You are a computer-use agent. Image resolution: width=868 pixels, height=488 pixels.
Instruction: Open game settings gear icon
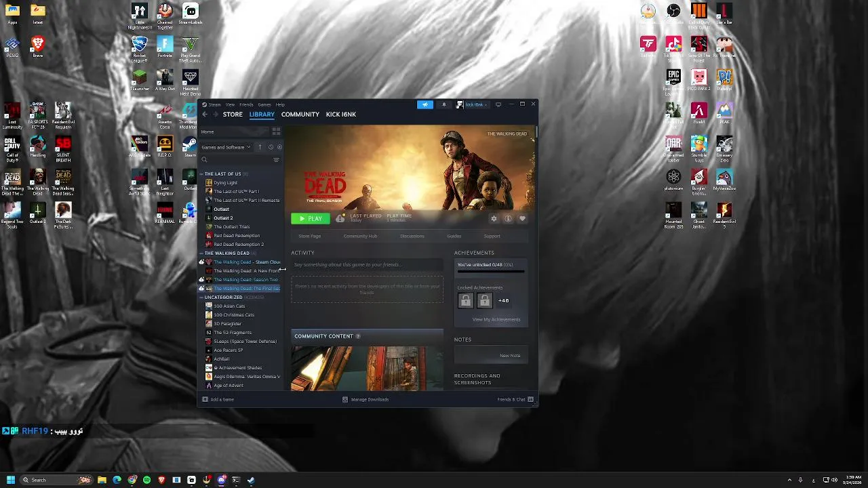[x=494, y=218]
